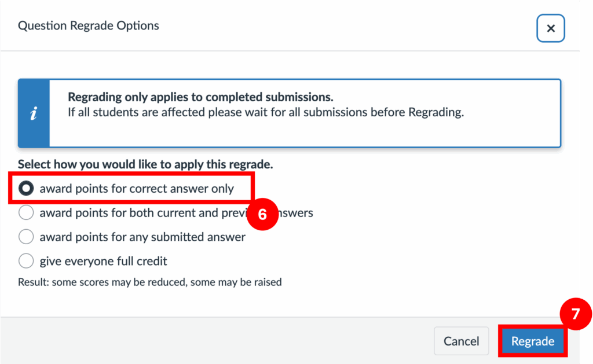This screenshot has height=364, width=593.
Task: Click the blue info "i" icon
Action: click(x=34, y=113)
